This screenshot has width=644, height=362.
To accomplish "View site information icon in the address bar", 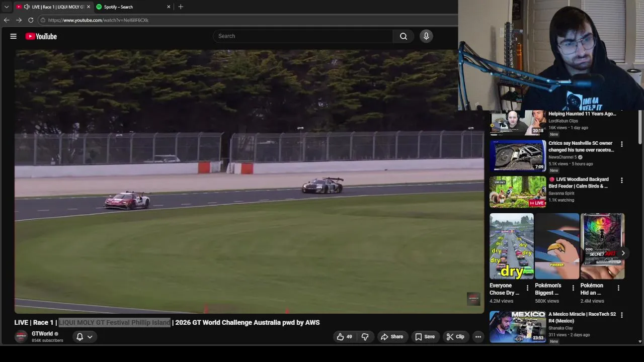I will [43, 20].
